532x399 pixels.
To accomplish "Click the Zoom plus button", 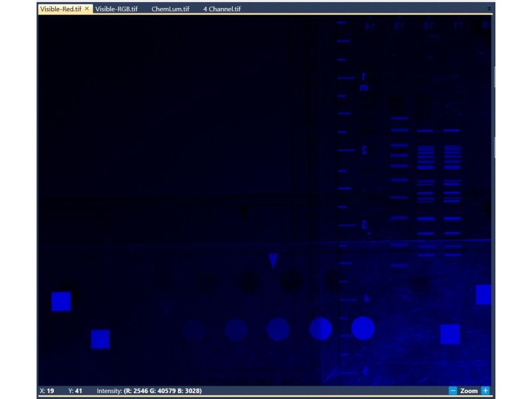I will (x=485, y=390).
